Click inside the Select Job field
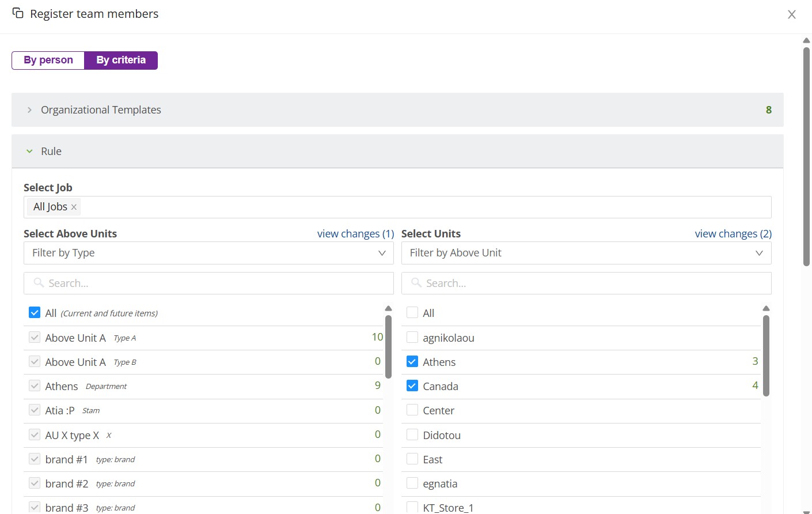This screenshot has width=812, height=514. click(x=397, y=207)
